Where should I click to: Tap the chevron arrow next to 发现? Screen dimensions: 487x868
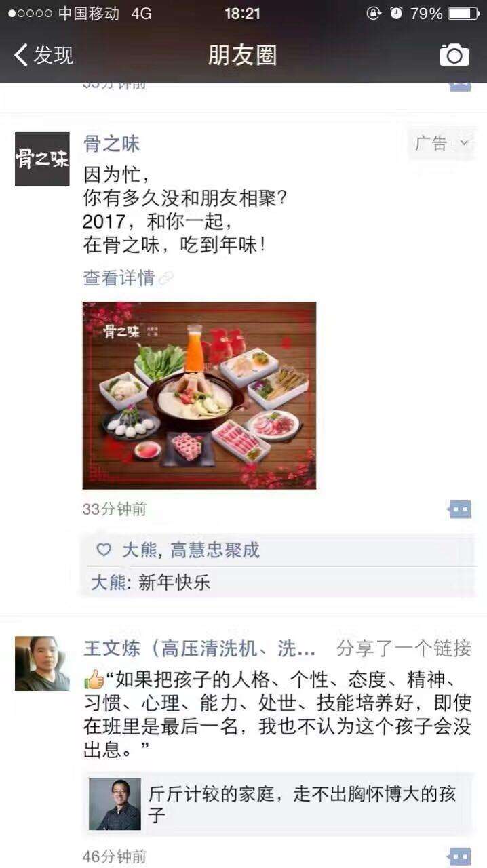pos(21,55)
